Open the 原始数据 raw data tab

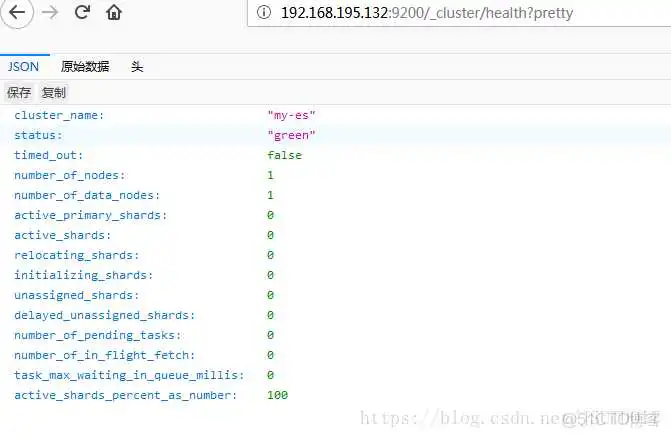85,67
